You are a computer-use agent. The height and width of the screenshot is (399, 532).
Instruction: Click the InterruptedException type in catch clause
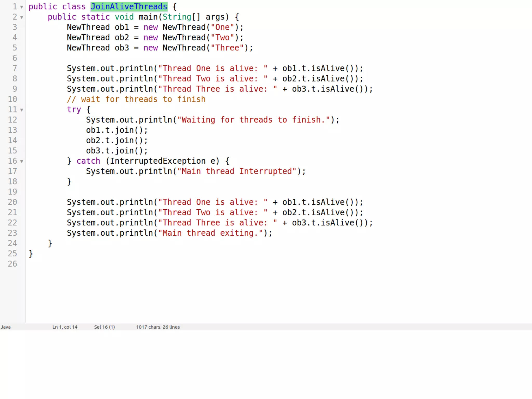pyautogui.click(x=158, y=161)
